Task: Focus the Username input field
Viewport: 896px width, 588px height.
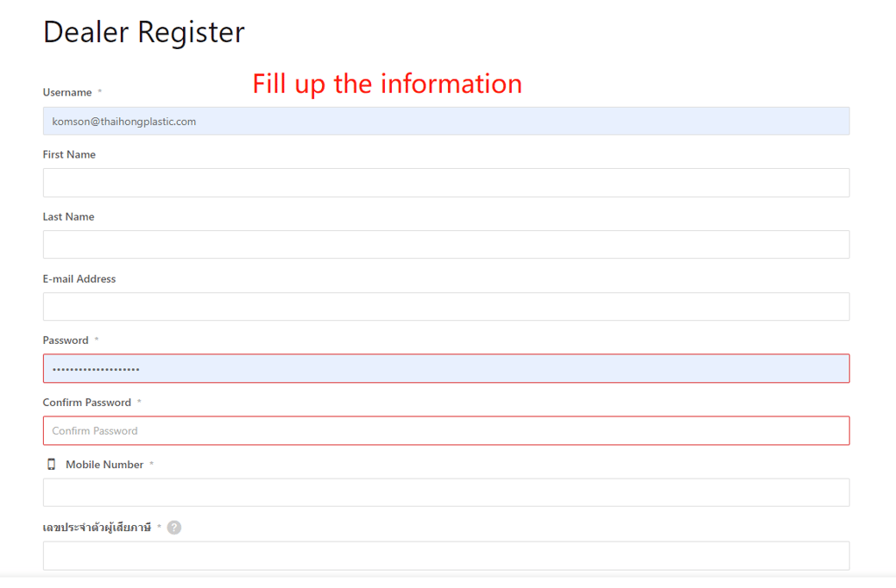Action: 445,121
